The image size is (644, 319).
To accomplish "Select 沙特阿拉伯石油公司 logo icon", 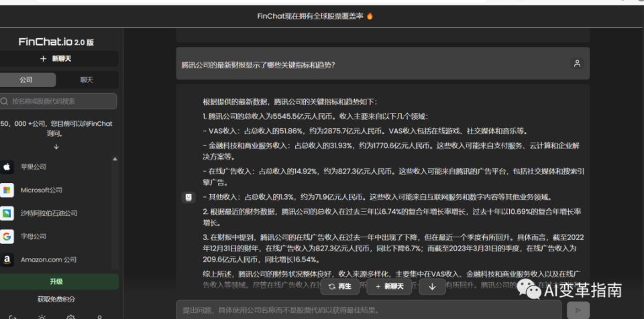I will click(7, 213).
